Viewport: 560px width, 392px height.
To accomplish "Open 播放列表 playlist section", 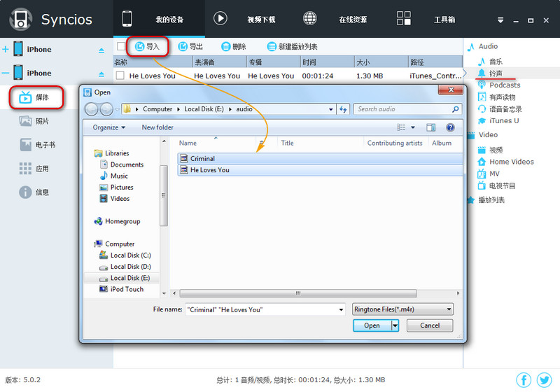I will (486, 200).
